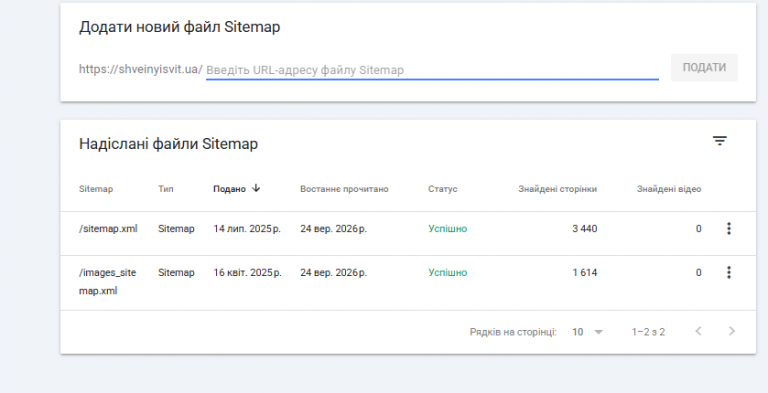Screen dimensions: 768x393
Task: Click the Додати новий файл Sitemap heading
Action: [x=180, y=26]
